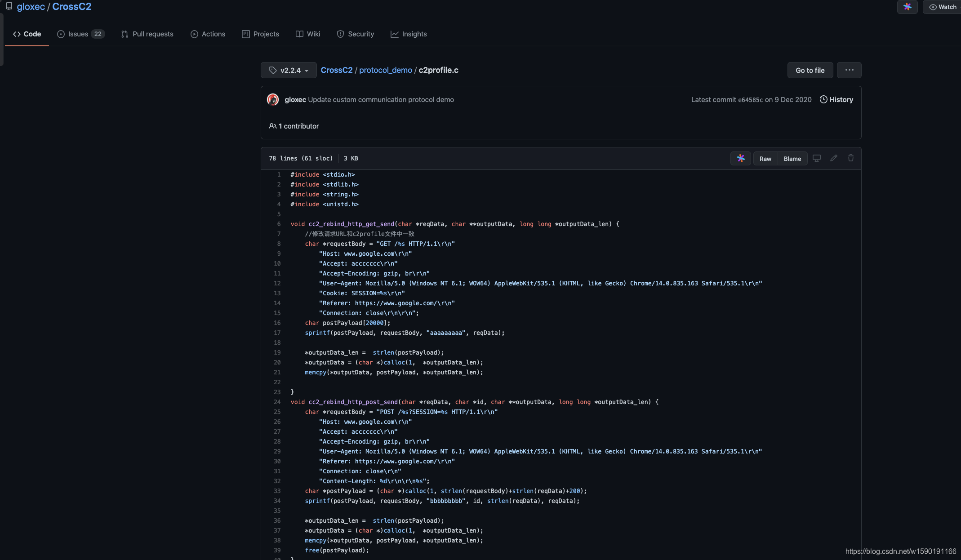Click the trash delete file icon

tap(851, 158)
